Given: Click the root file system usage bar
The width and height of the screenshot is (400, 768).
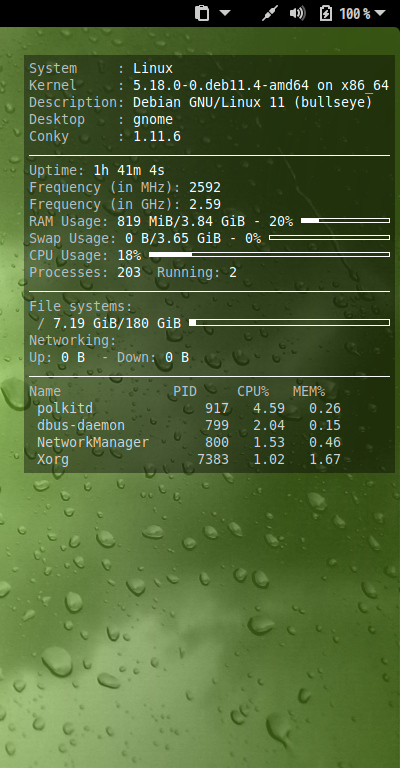Looking at the screenshot, I should pos(289,322).
